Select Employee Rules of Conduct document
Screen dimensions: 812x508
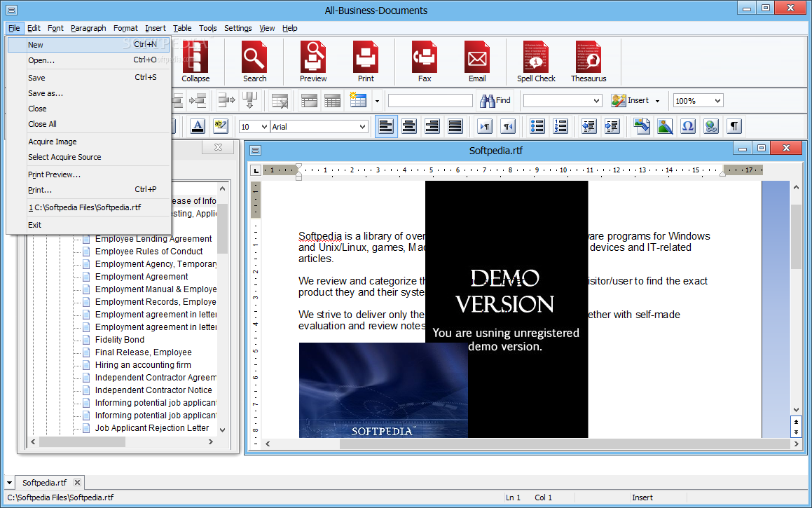(149, 251)
